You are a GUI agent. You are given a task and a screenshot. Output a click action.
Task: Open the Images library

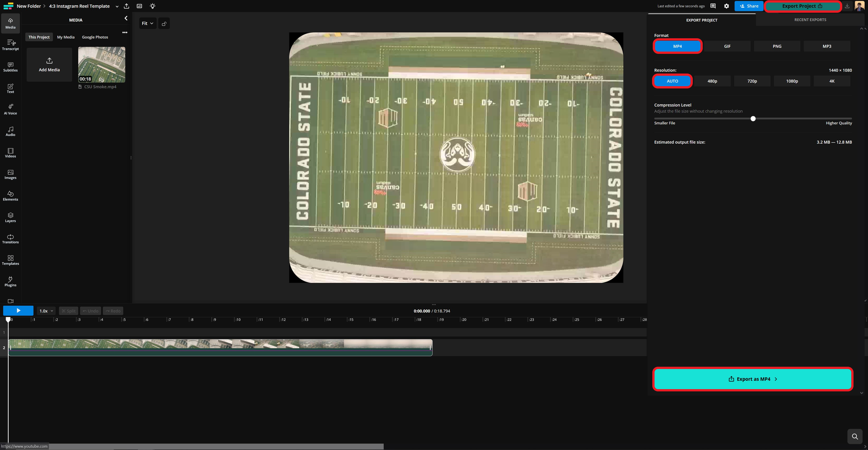tap(10, 174)
